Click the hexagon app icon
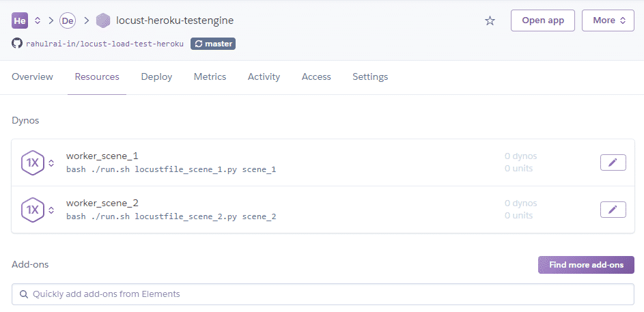 pyautogui.click(x=103, y=20)
